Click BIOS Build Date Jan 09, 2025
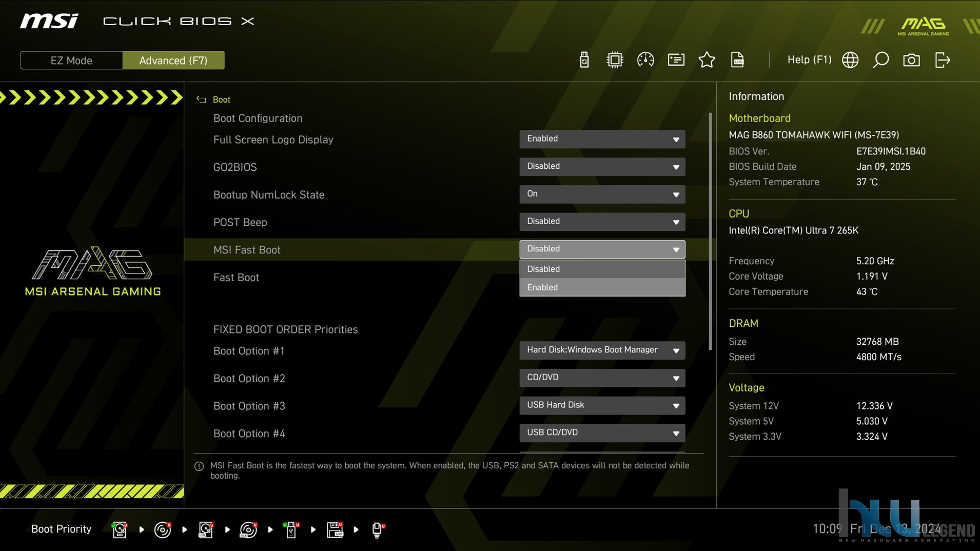The height and width of the screenshot is (551, 980). pyautogui.click(x=883, y=167)
